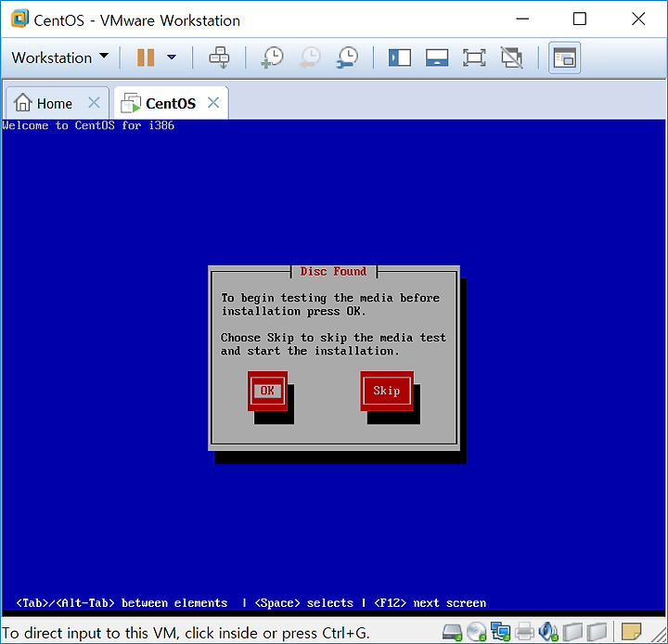The image size is (668, 644).
Task: Minimize the VMware Workstation window
Action: 522,19
